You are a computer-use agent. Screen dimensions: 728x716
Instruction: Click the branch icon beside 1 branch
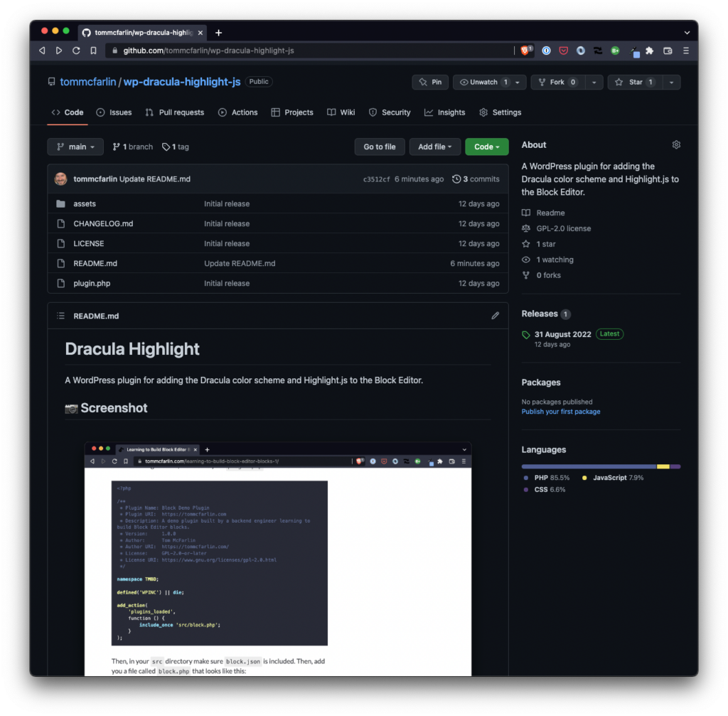point(116,146)
